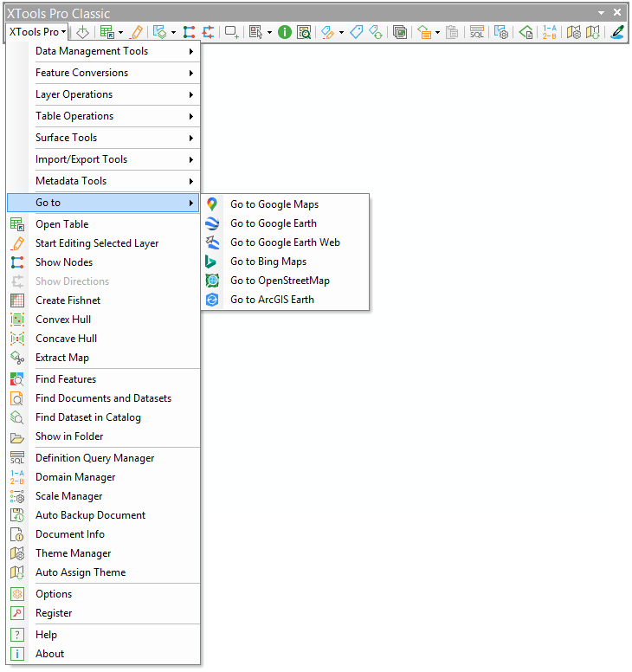632x672 pixels.
Task: Expand the arrow next to Open Table toolbar icon
Action: point(121,32)
